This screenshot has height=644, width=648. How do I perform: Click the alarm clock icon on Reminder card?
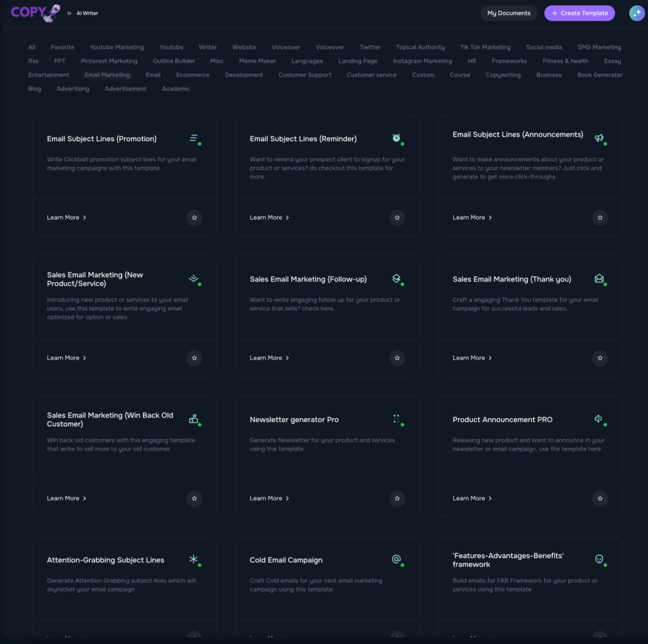click(x=396, y=138)
